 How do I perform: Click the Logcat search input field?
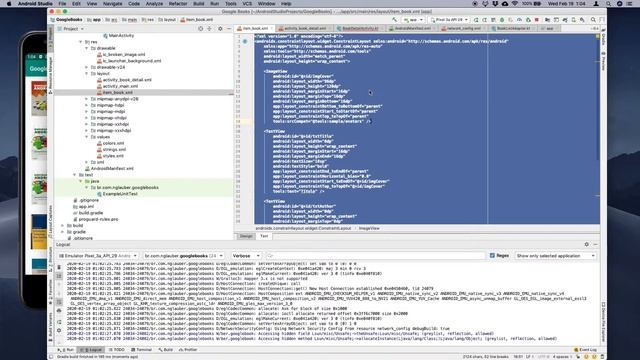tap(376, 256)
